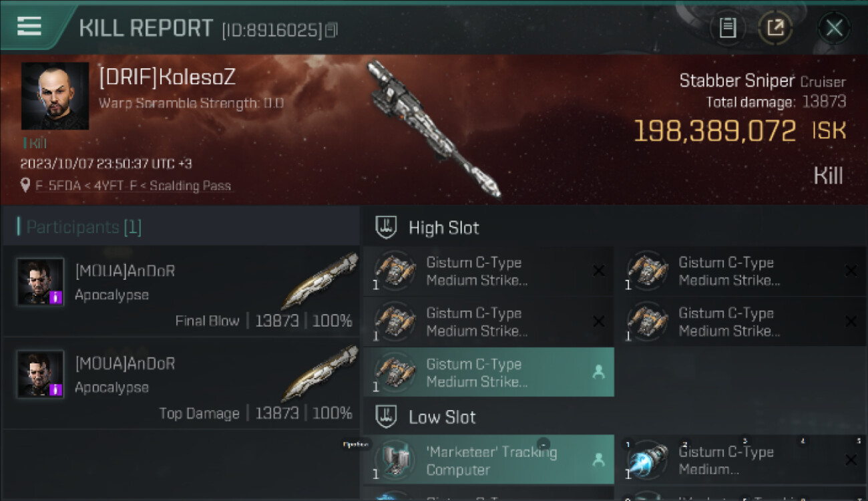Image resolution: width=868 pixels, height=501 pixels.
Task: Click the Apocalypse ship image in Final Blow row
Action: point(319,281)
